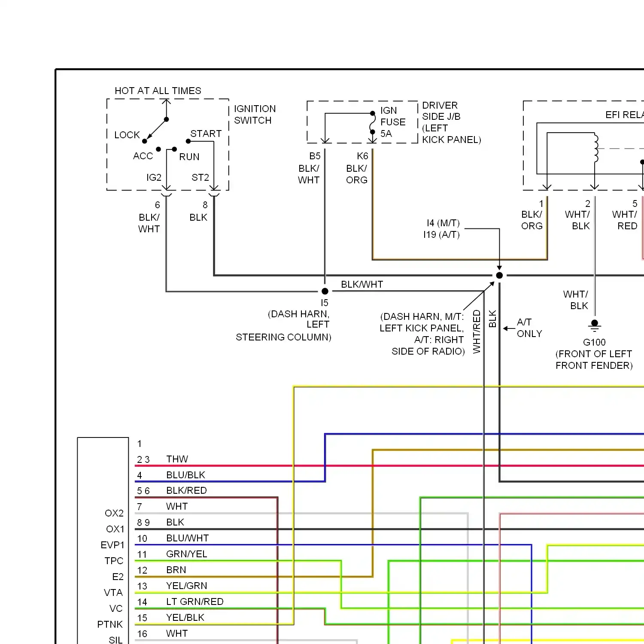
Task: Select the 'LOCK' switch position text
Action: coord(127,135)
